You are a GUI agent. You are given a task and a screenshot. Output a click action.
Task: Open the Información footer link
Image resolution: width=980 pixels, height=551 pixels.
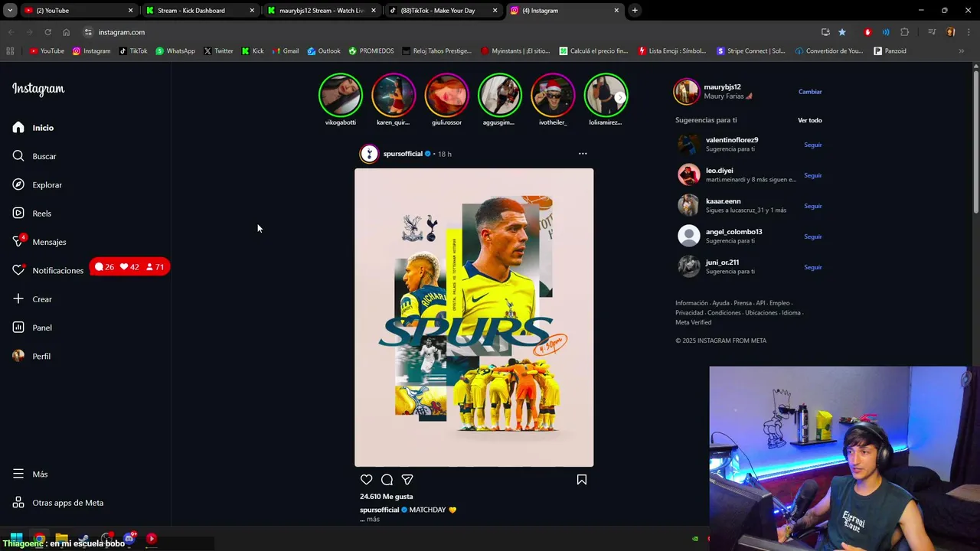pos(691,303)
